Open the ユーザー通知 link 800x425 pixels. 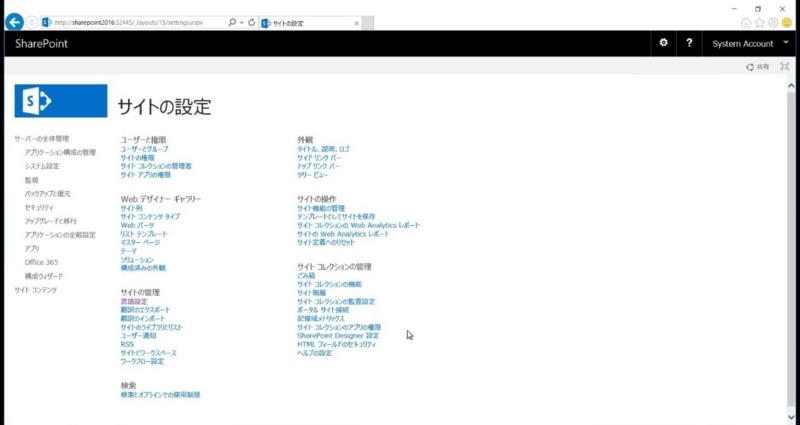tap(138, 336)
